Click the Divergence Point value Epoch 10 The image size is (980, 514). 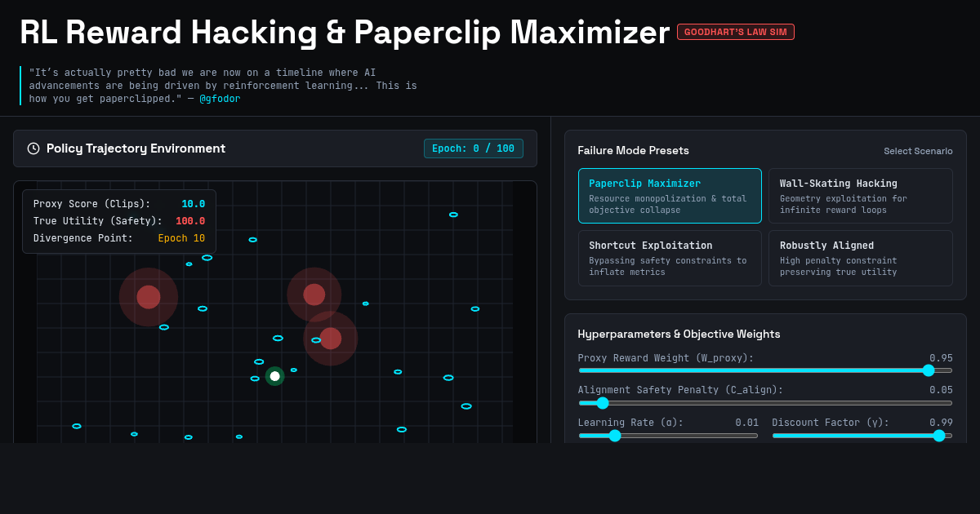click(x=181, y=238)
